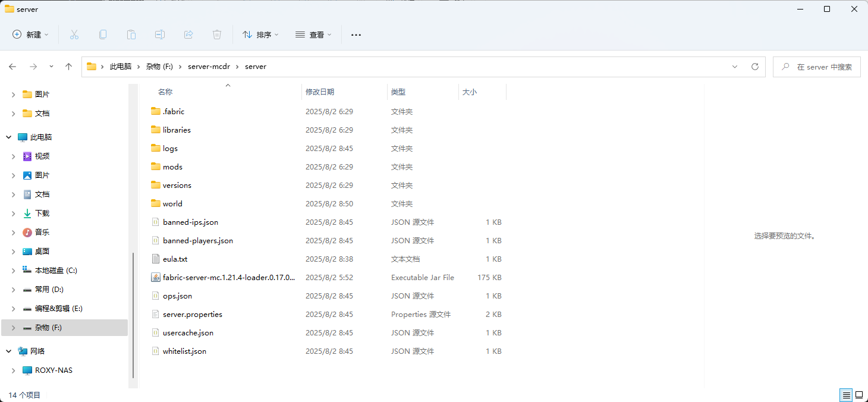Click the Cut scissors icon in toolbar
Viewport: 868px width, 402px height.
[x=74, y=35]
